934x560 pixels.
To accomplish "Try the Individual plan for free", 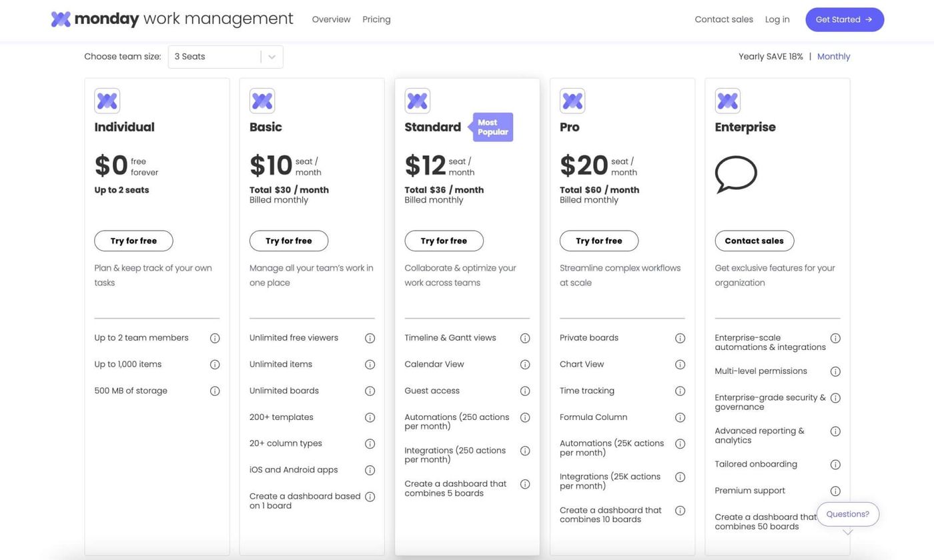I will [133, 241].
